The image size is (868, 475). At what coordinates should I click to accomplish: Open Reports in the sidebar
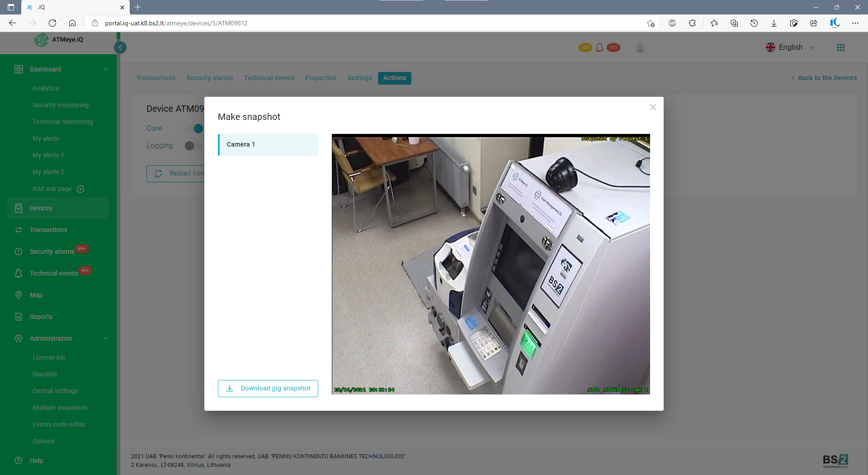[41, 317]
